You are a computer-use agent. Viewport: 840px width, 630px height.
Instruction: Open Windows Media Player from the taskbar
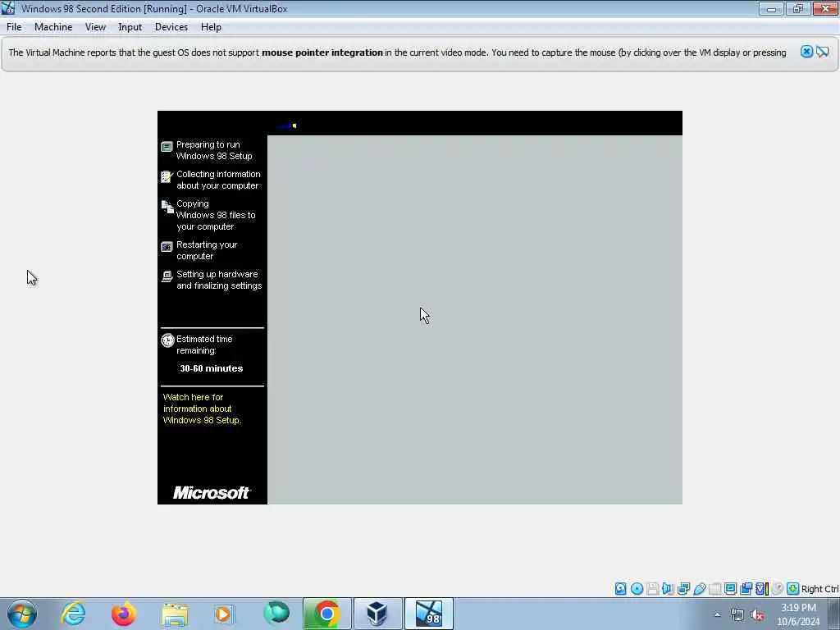click(x=224, y=614)
